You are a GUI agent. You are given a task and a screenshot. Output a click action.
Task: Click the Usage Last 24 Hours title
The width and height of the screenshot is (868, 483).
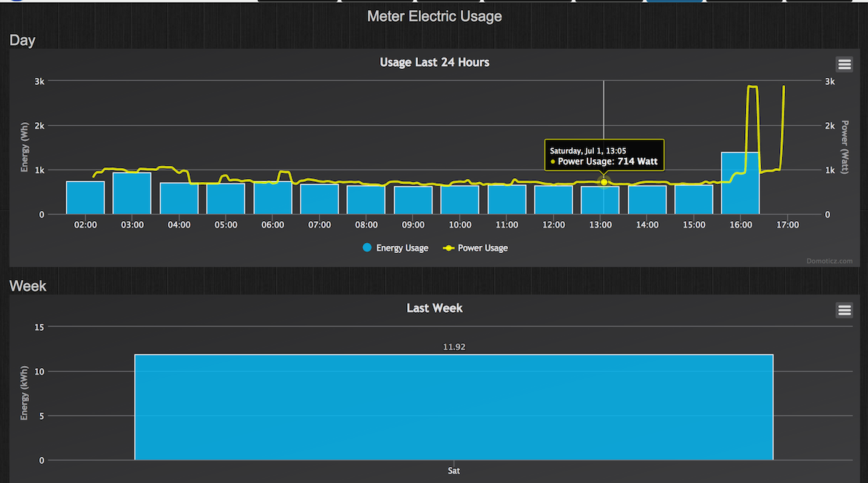434,63
